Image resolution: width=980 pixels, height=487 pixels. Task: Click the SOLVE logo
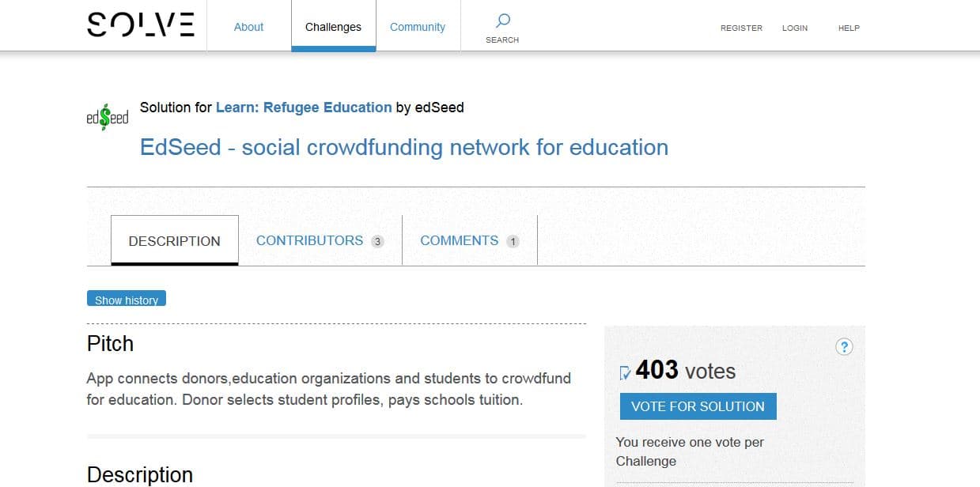click(141, 25)
